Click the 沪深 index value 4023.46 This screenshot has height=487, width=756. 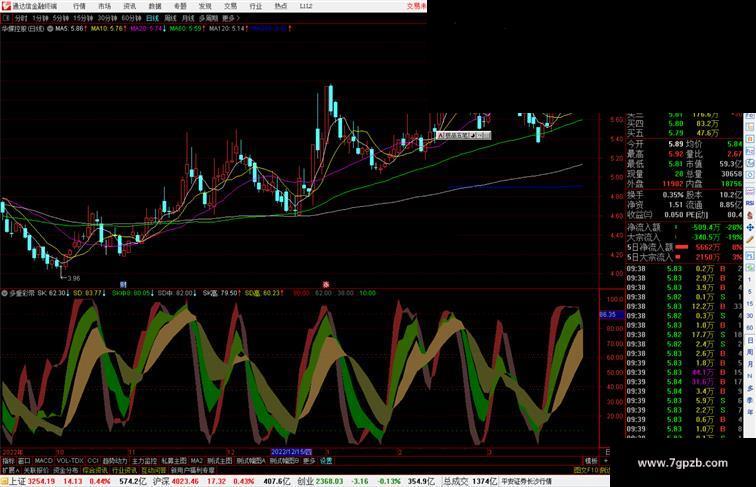click(186, 481)
